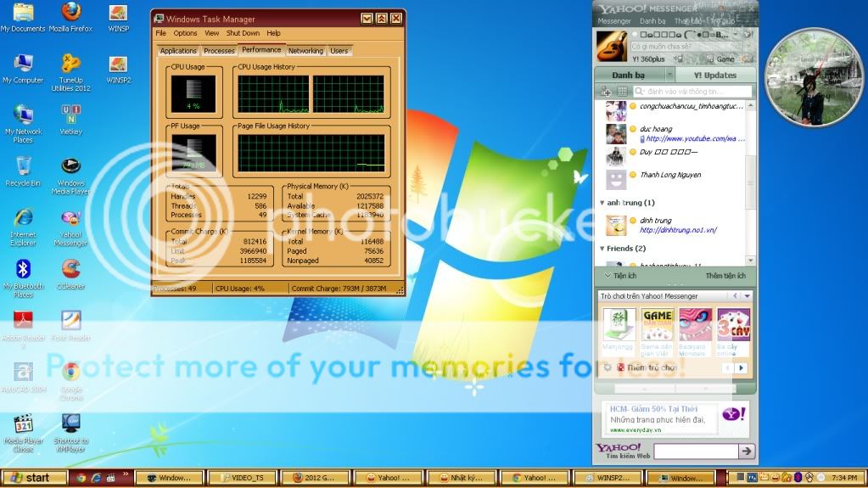This screenshot has width=868, height=488.
Task: Select the Y! Updates tab
Action: (x=714, y=75)
